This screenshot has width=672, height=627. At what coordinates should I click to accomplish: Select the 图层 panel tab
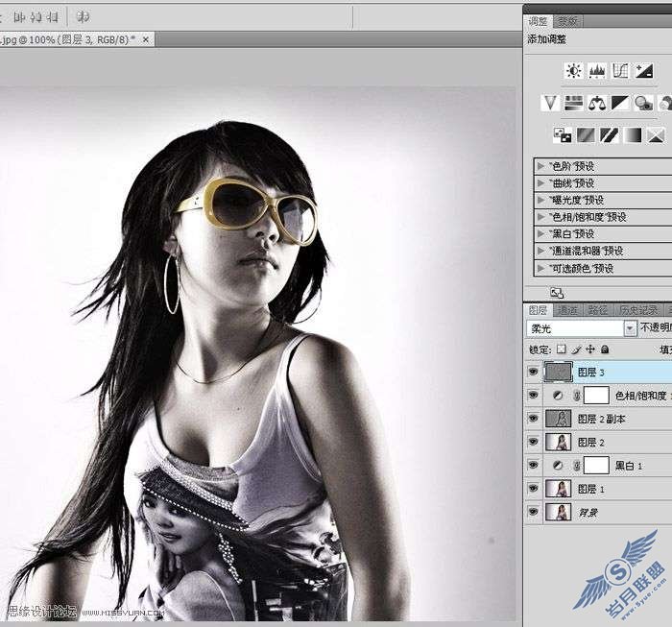[538, 310]
